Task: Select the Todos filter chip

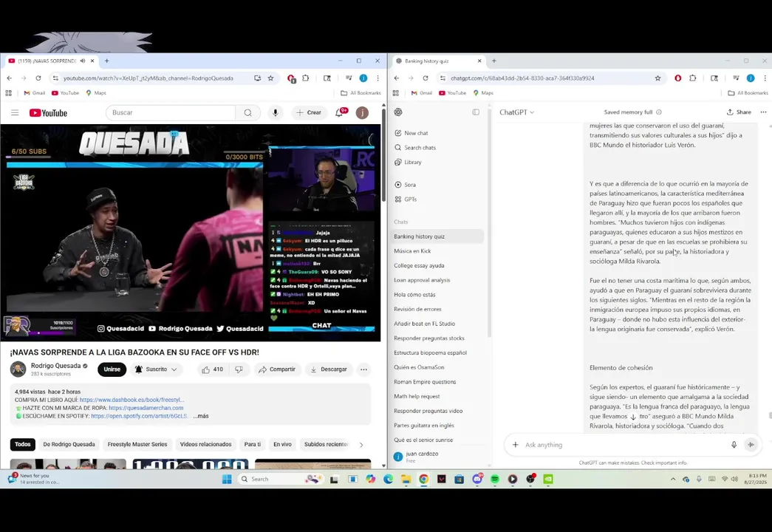Action: tap(22, 444)
